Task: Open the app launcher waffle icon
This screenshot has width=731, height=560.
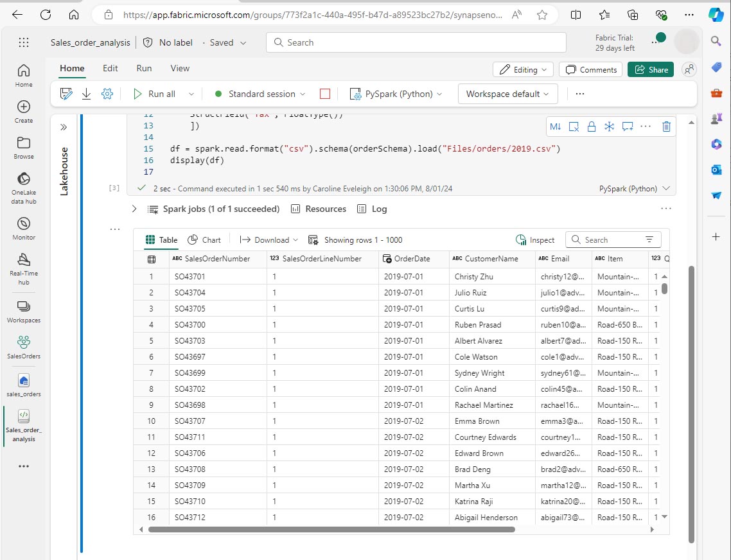Action: (24, 42)
